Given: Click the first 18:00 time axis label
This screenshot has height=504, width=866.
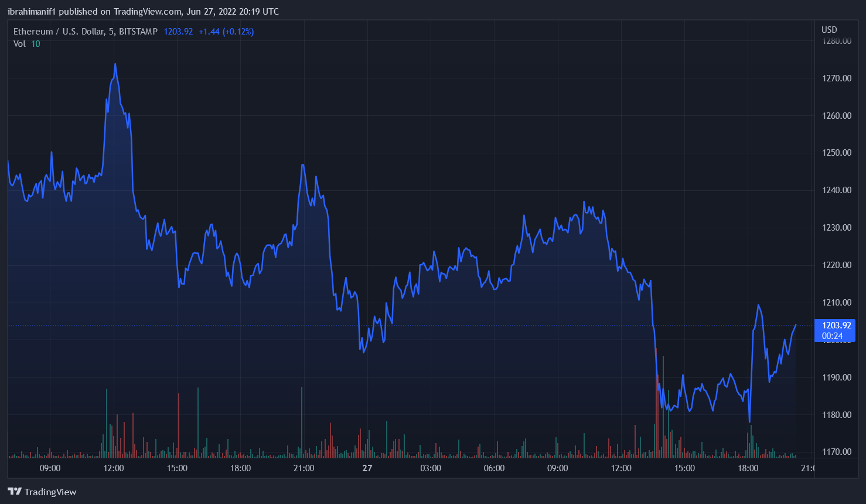Looking at the screenshot, I should pyautogui.click(x=240, y=468).
